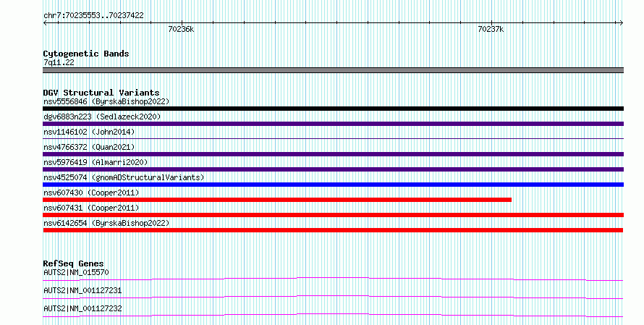Image resolution: width=644 pixels, height=325 pixels.
Task: Select the red nsv6142654 variant bar
Action: tap(333, 230)
